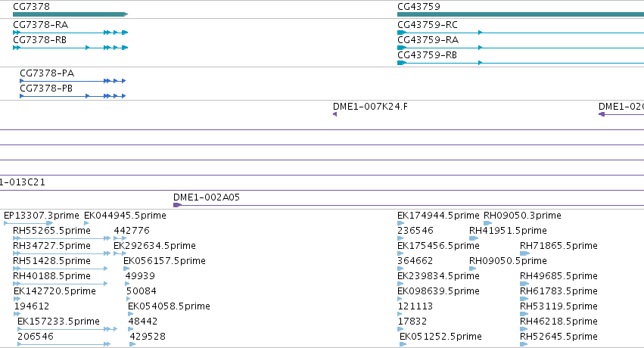This screenshot has width=644, height=348.
Task: Click the RH52645.5prime EST label
Action: click(558, 337)
